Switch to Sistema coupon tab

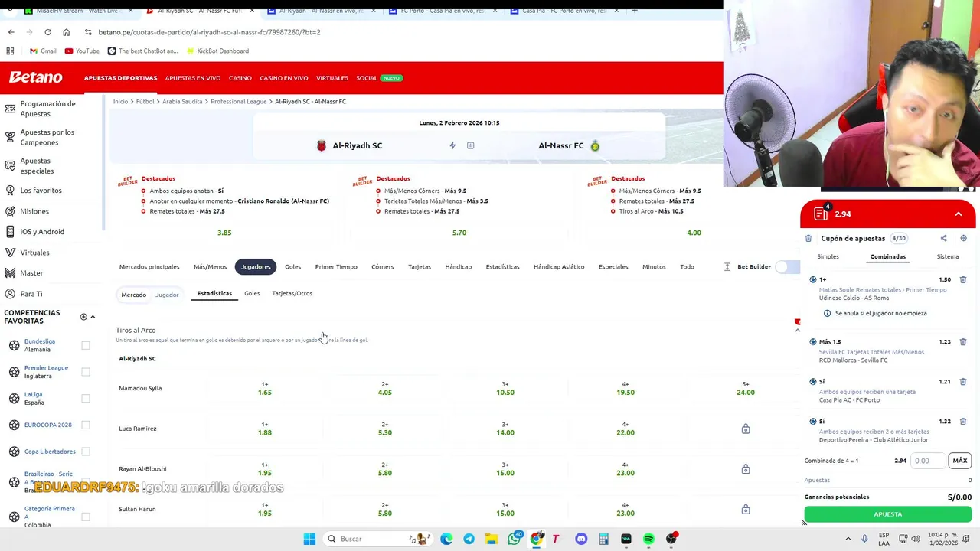[948, 256]
